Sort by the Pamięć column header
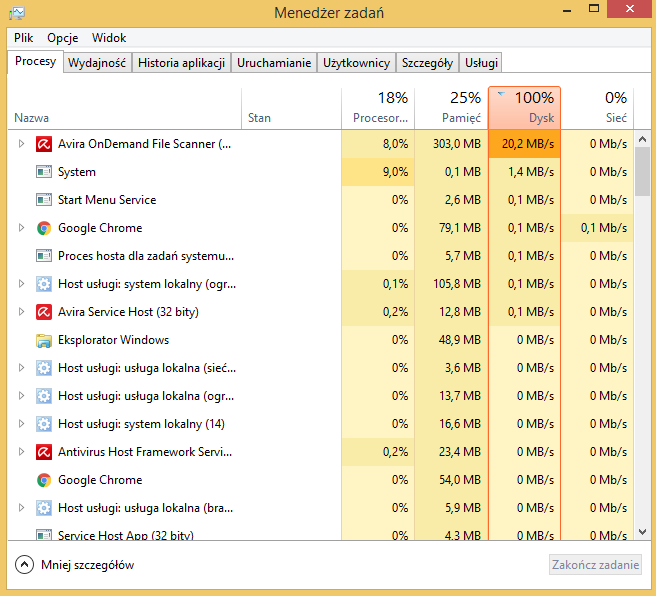Image resolution: width=656 pixels, height=596 pixels. point(451,108)
